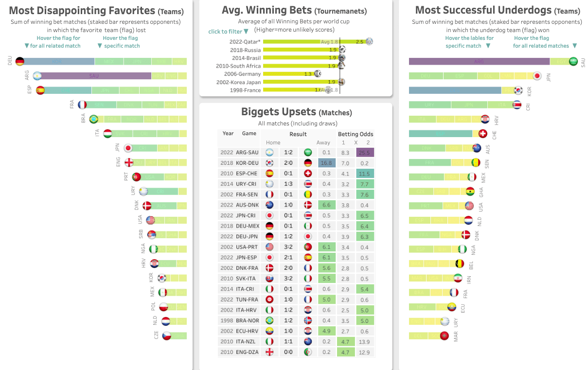This screenshot has width=588, height=370.
Task: Click Switzerland flag in Successful Underdogs chart
Action: (x=482, y=134)
